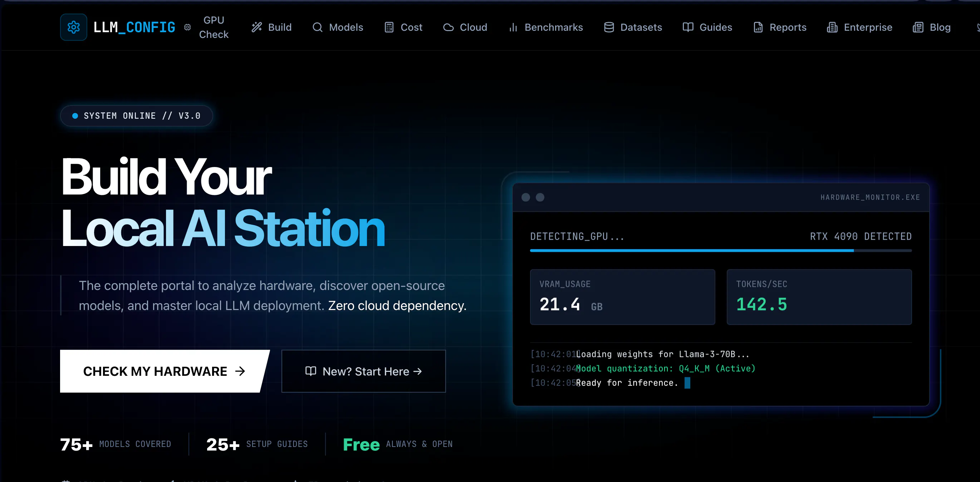Open the GPU Check page

(x=214, y=28)
